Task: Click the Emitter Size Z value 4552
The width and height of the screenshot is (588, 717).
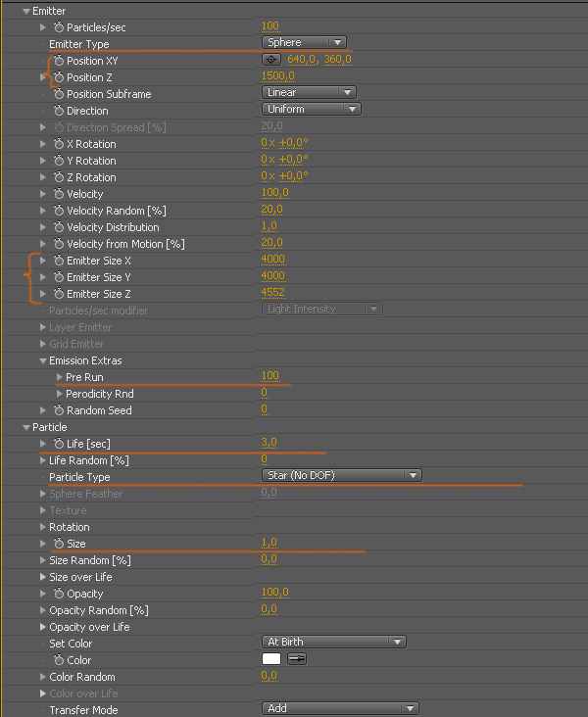Action: coord(273,293)
